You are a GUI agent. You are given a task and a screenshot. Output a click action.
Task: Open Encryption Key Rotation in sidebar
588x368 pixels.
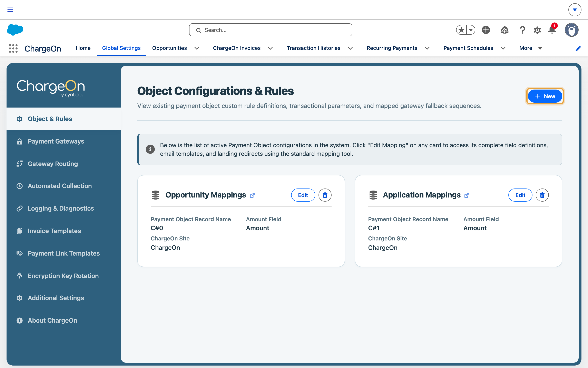pyautogui.click(x=64, y=276)
